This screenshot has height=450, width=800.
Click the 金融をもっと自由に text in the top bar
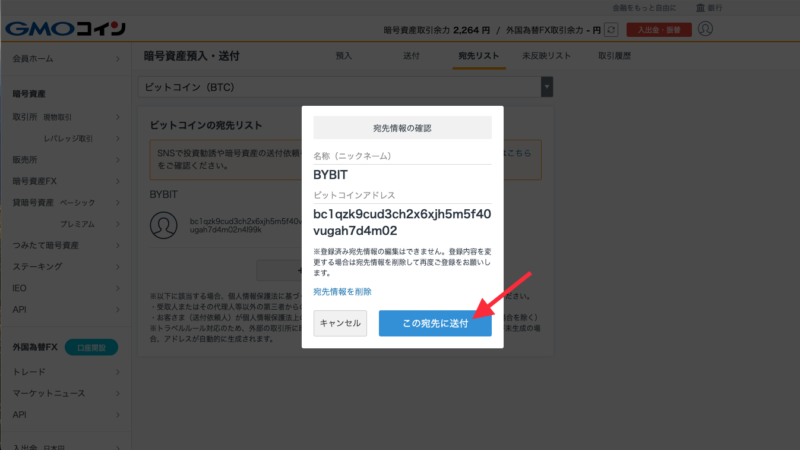pos(644,8)
